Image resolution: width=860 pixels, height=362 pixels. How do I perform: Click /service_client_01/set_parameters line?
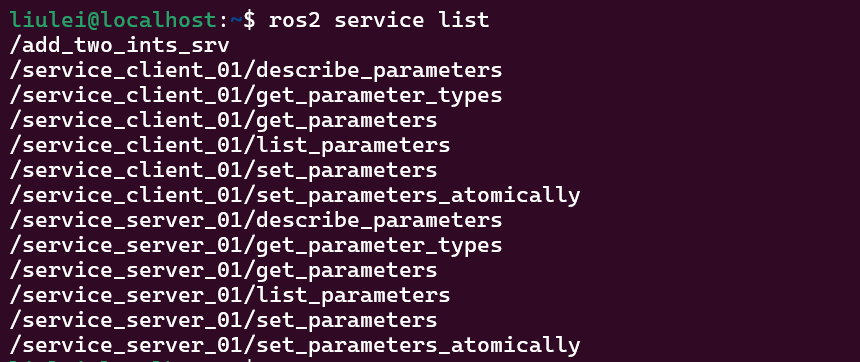pos(224,170)
